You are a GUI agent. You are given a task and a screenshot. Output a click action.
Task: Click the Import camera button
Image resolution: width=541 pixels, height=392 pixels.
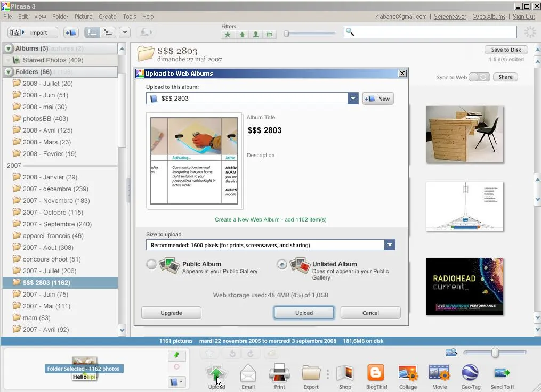click(33, 32)
